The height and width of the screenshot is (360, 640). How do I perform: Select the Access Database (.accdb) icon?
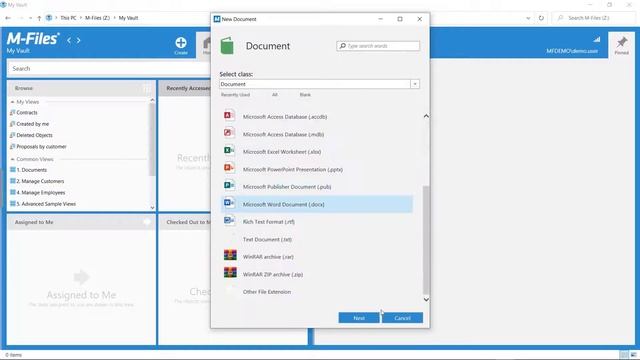coord(229,116)
